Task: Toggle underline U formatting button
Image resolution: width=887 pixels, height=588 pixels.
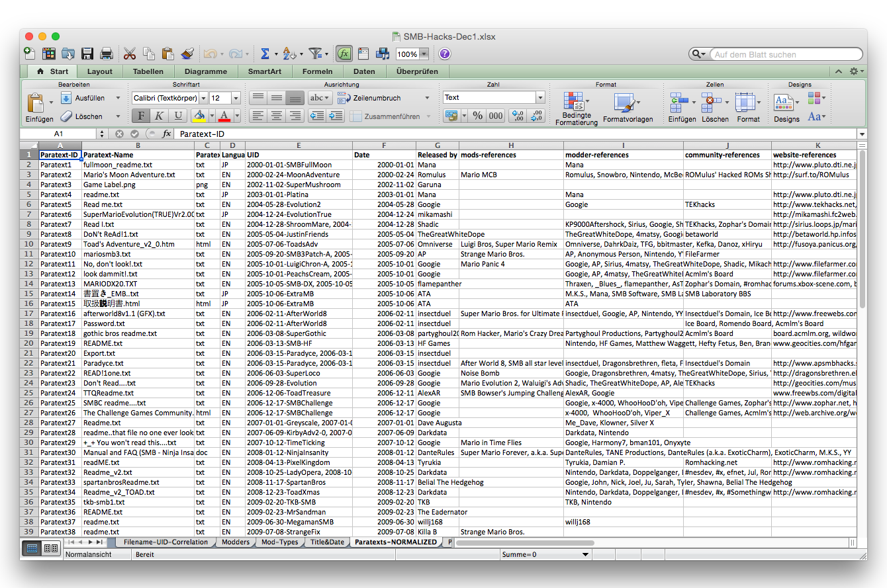Action: click(x=178, y=116)
